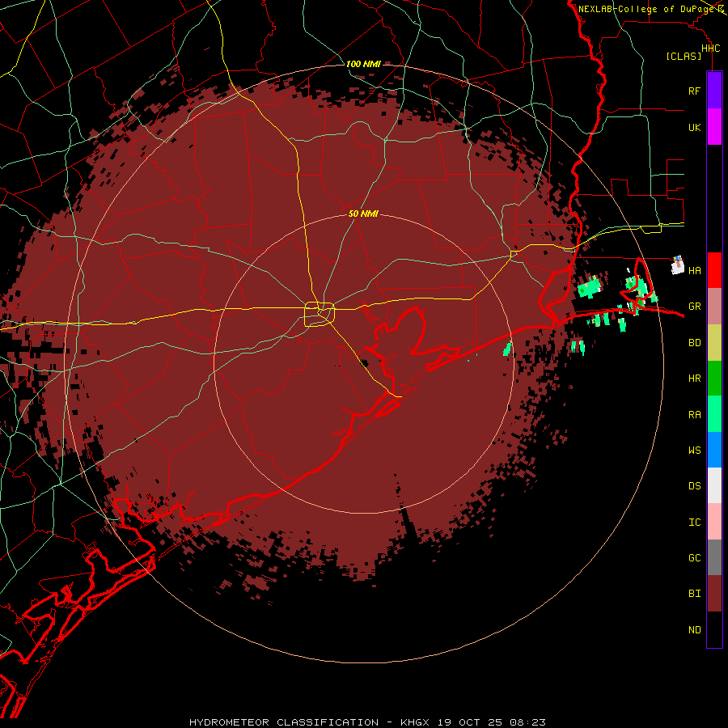Click the BD yellow legend swatch
The height and width of the screenshot is (728, 728).
tap(714, 343)
